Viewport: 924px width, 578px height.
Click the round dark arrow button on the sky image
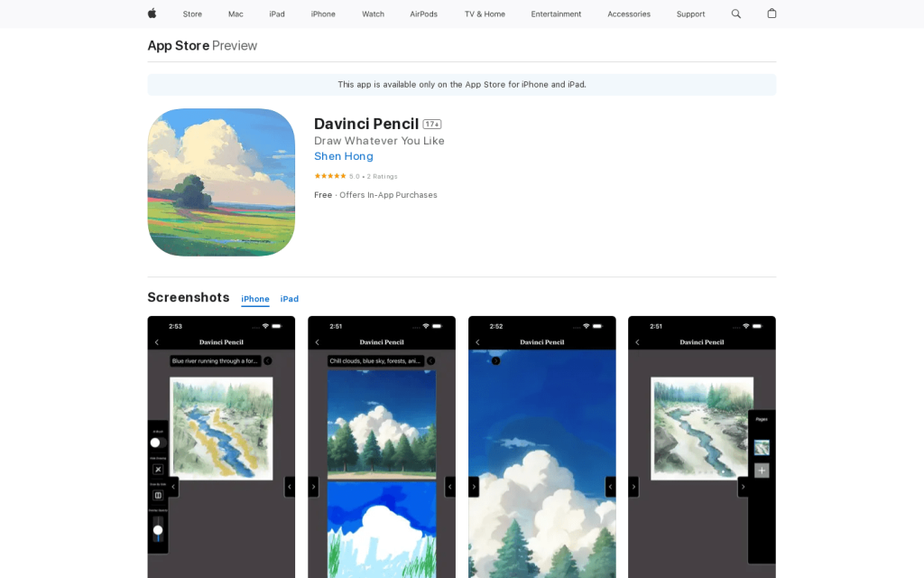click(495, 361)
